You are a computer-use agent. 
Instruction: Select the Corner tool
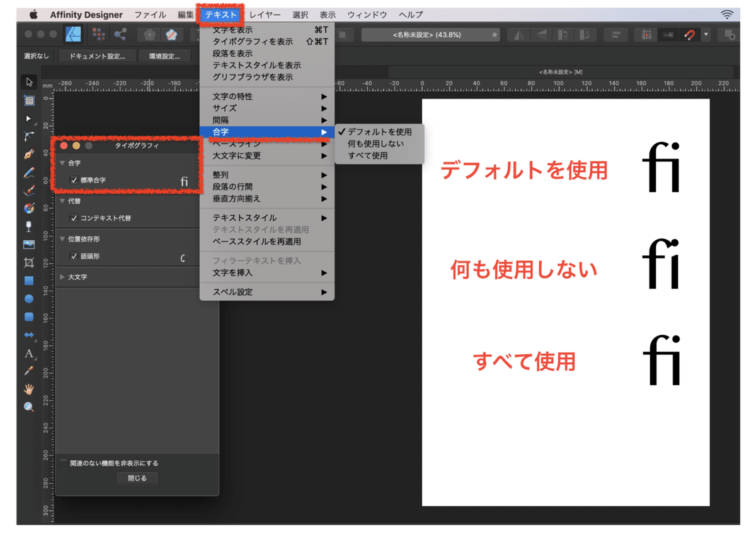[x=29, y=136]
